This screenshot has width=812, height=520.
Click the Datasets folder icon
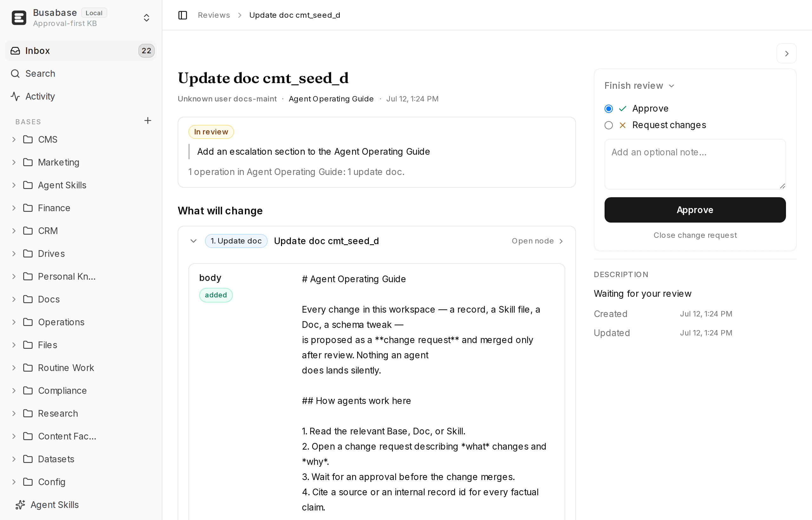(28, 459)
